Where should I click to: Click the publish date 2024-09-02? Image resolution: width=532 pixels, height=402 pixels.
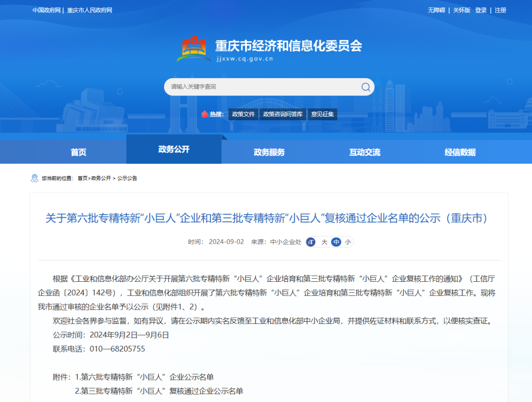(x=226, y=242)
